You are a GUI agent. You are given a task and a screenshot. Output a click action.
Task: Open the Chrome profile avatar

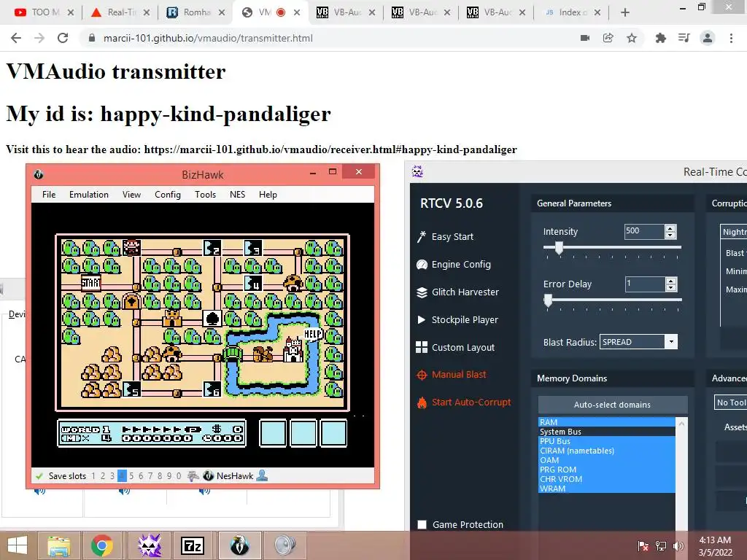tap(708, 38)
